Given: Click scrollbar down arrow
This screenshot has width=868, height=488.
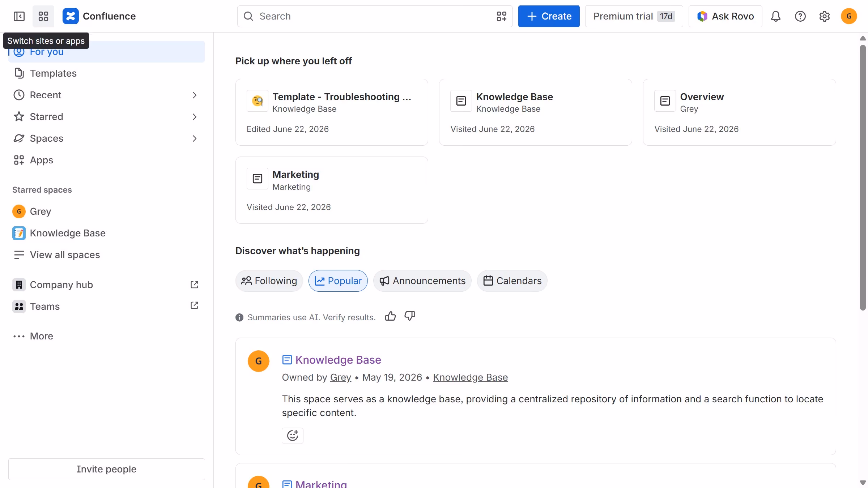Looking at the screenshot, I should click(863, 483).
